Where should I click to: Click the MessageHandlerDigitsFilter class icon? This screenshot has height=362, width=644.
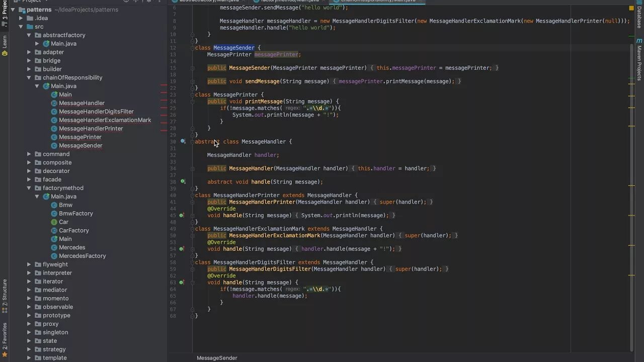coord(54,112)
